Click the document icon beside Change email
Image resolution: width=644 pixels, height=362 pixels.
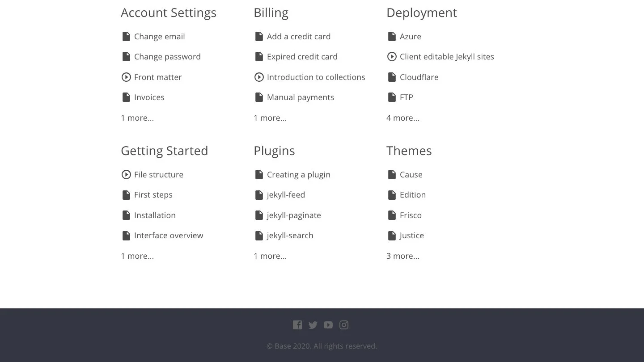[126, 37]
